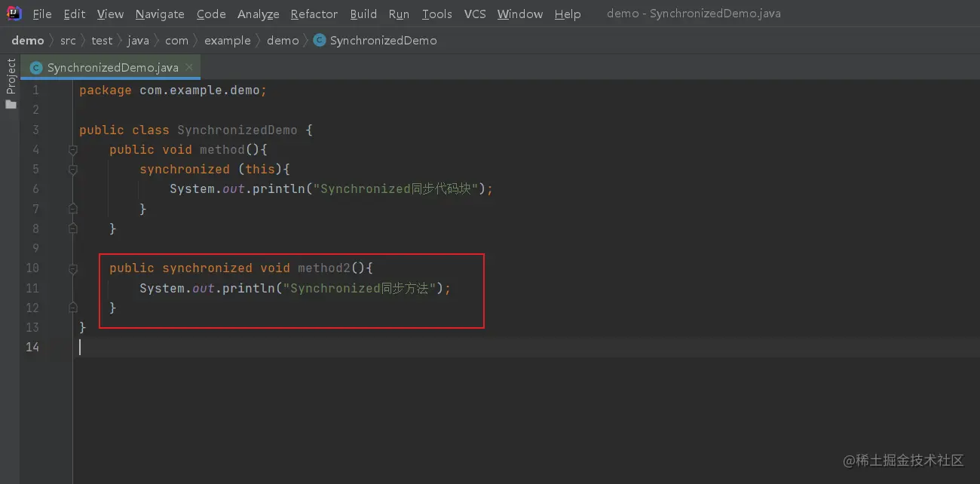Screen dimensions: 980x484
Task: Click the class icon on the editor tab
Action: click(x=35, y=68)
